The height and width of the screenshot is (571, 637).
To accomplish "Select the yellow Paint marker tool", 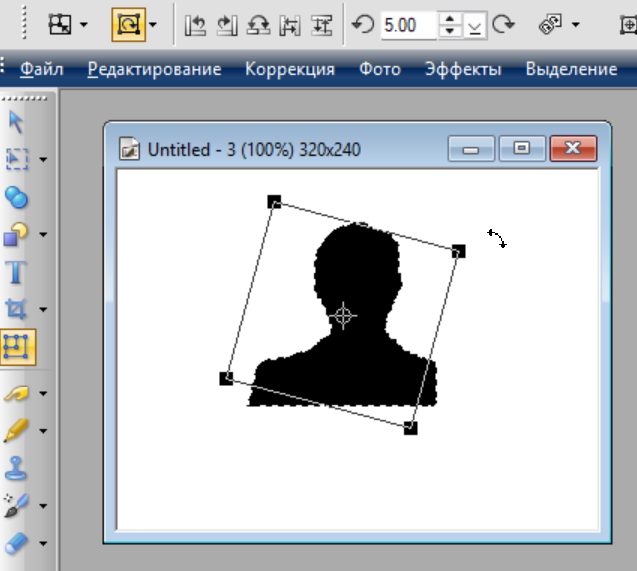I will point(16,430).
